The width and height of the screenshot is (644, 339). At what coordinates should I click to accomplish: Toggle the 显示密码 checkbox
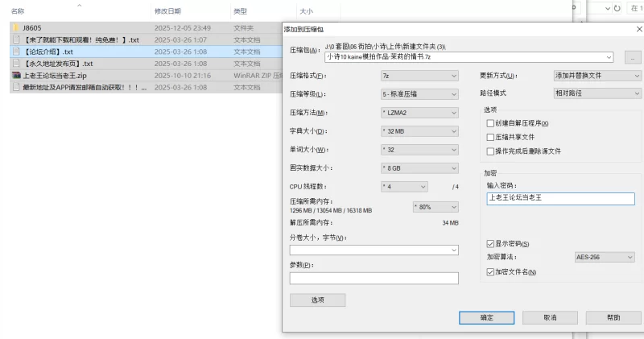tap(491, 243)
